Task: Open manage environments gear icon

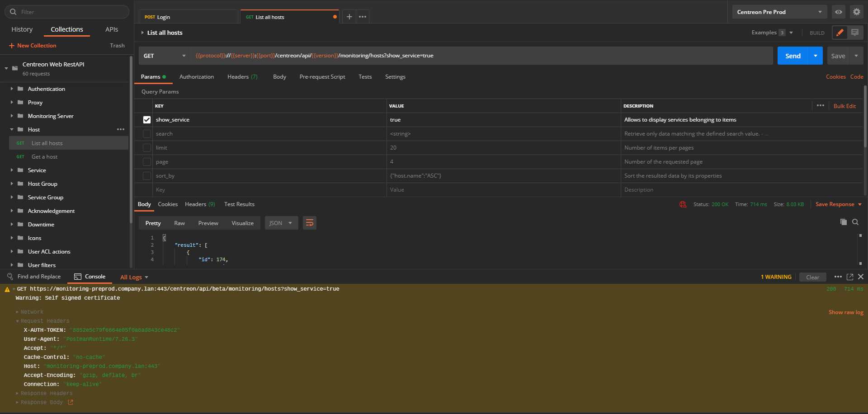Action: click(x=856, y=12)
